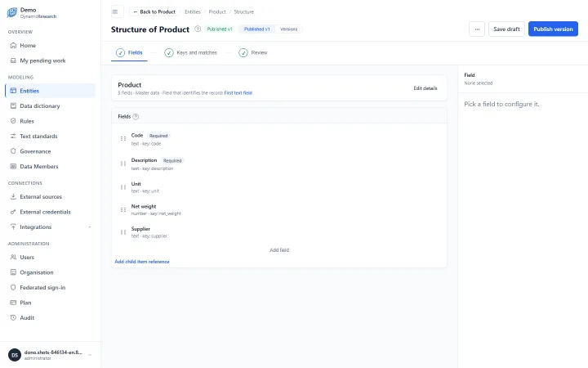Click the help icon beside Fields heading
The image size is (588, 368).
[136, 117]
